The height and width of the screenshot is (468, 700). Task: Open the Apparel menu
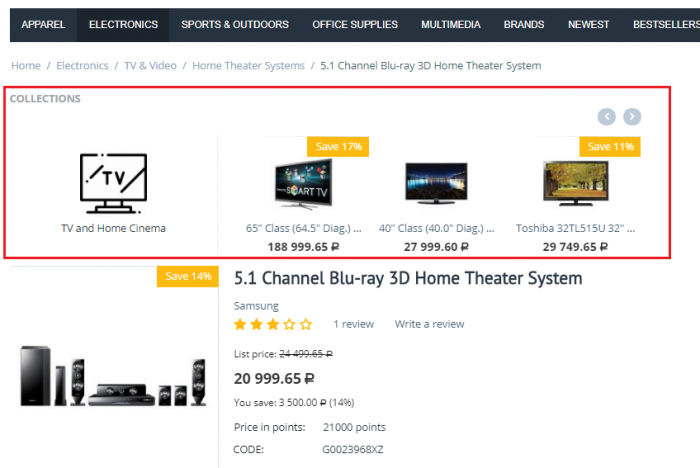[x=43, y=25]
